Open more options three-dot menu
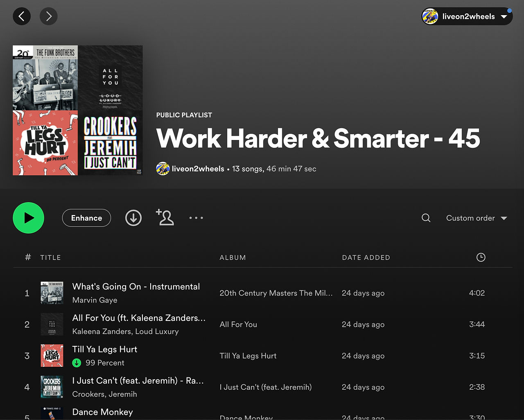 [196, 218]
